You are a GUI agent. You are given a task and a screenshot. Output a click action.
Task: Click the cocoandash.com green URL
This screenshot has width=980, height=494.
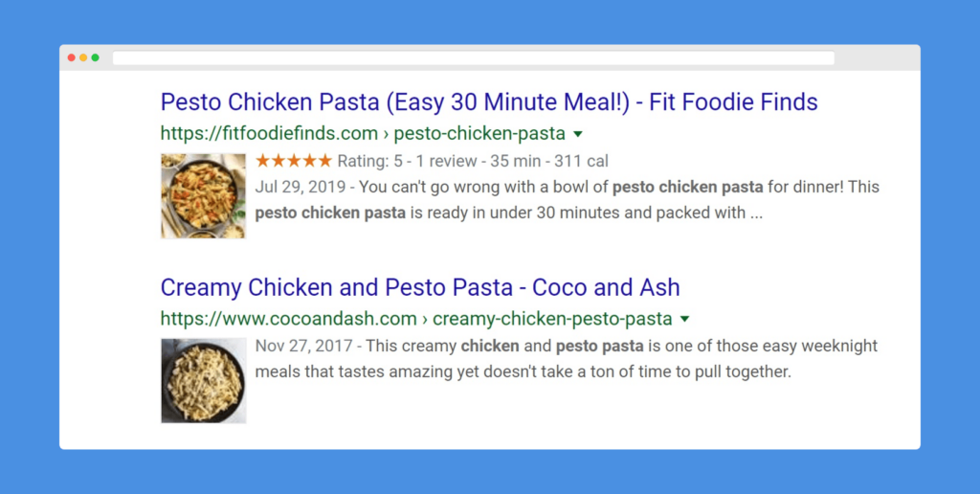(416, 319)
